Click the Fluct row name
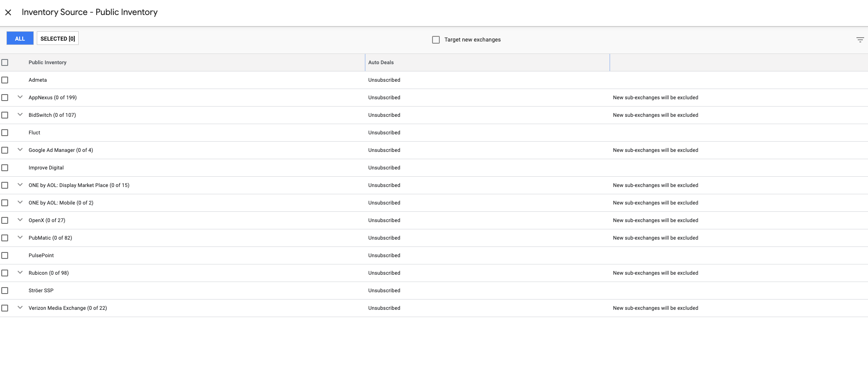The height and width of the screenshot is (365, 868). [x=34, y=133]
